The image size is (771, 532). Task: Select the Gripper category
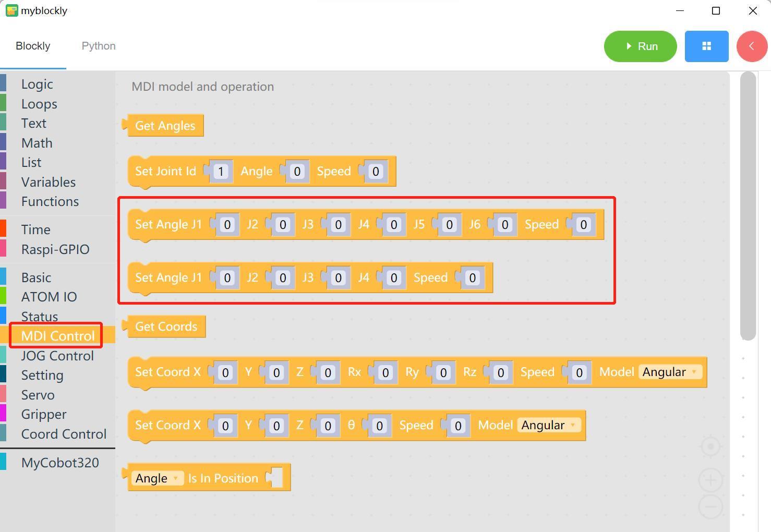tap(44, 414)
